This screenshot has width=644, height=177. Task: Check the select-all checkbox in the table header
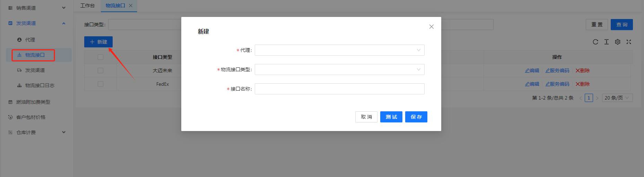pos(101,57)
